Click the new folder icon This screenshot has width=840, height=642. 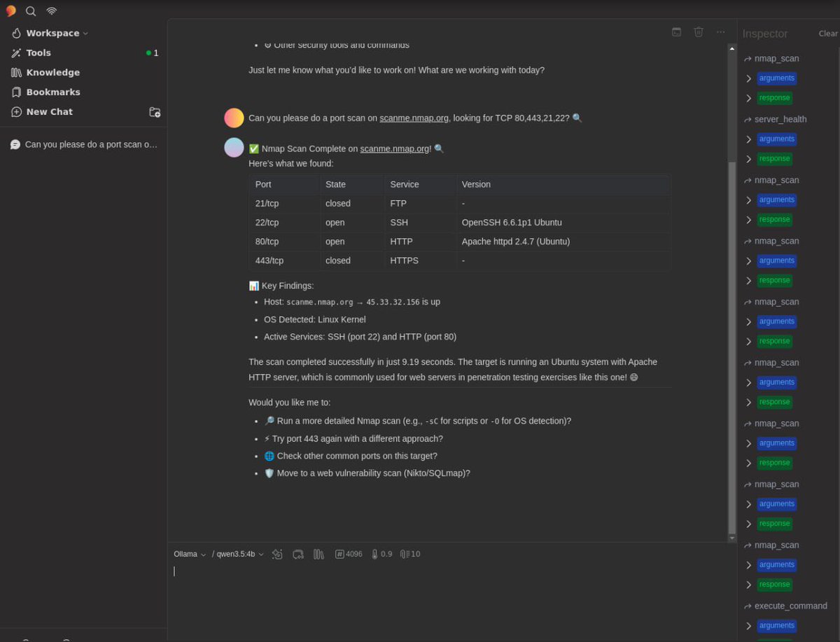pyautogui.click(x=155, y=112)
